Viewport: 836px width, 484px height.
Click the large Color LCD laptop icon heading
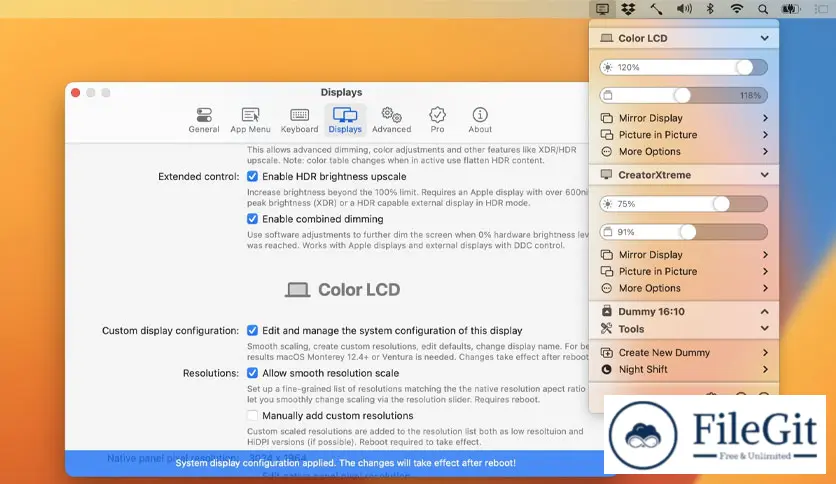click(x=297, y=289)
